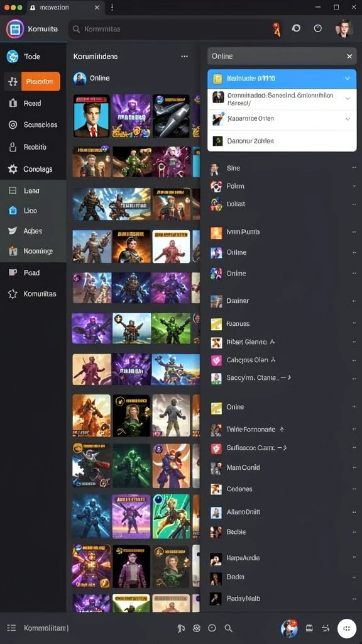Select the Padny Malb entry
This screenshot has width=362, height=644.
coord(282,599)
